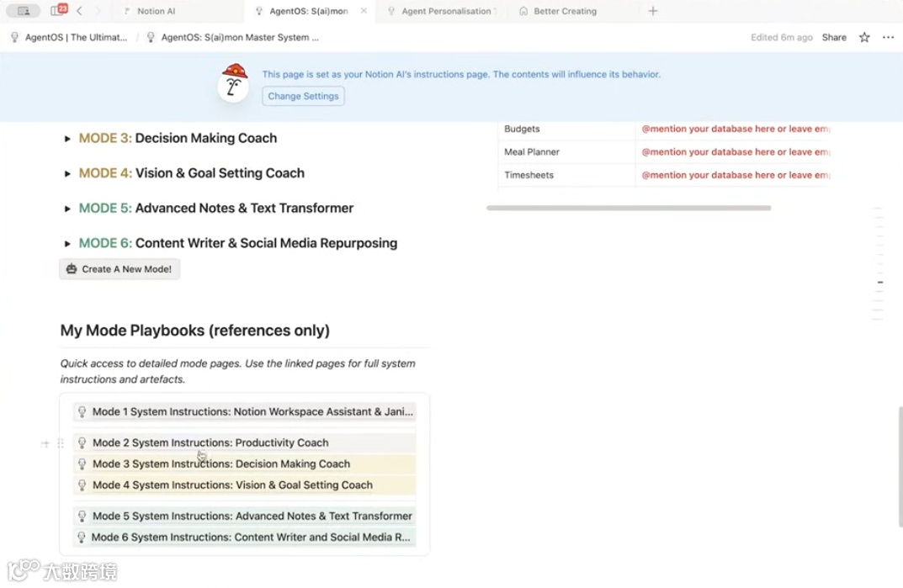The image size is (903, 588).
Task: Open Mode 5 System Instructions: Advanced Notes
Action: point(245,516)
